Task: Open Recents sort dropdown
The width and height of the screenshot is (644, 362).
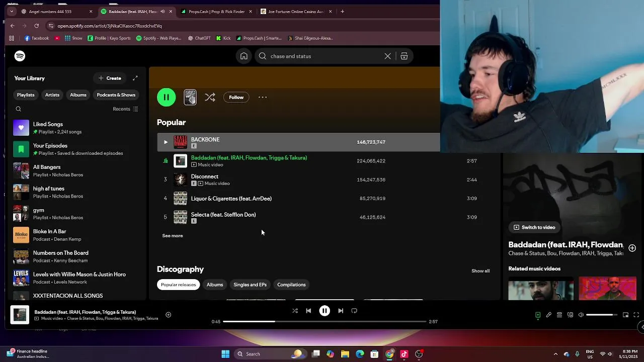Action: click(x=125, y=109)
